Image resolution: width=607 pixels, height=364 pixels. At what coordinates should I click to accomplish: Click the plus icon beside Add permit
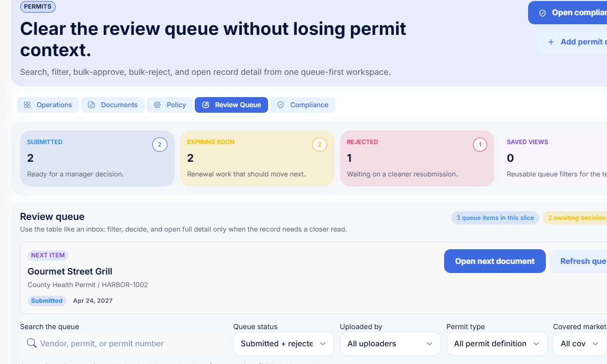click(551, 42)
